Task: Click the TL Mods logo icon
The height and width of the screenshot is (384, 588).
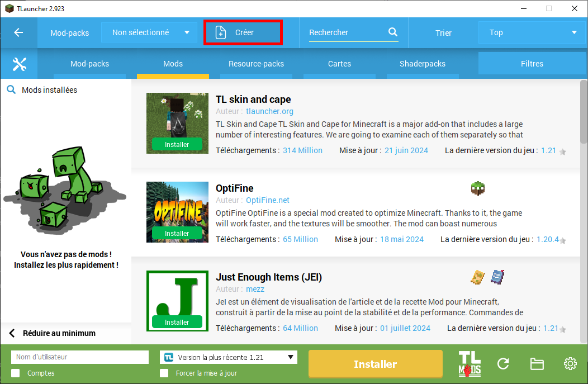Action: tap(470, 364)
